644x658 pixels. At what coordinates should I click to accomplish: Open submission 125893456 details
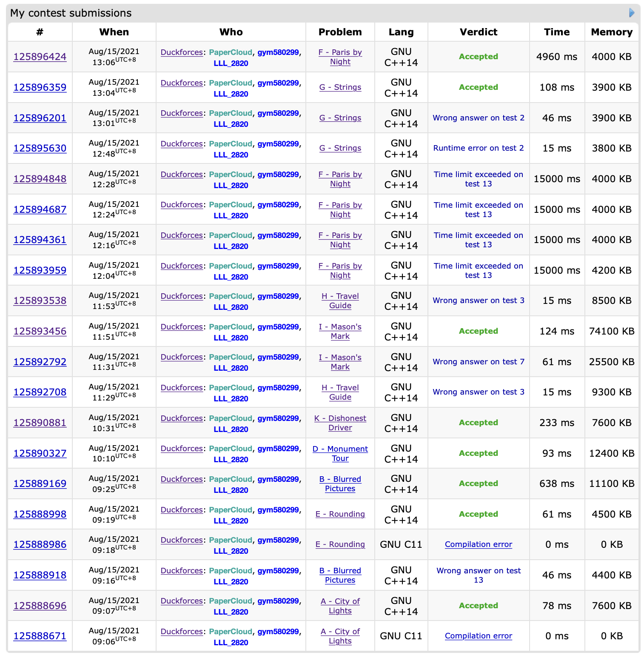[x=40, y=331]
